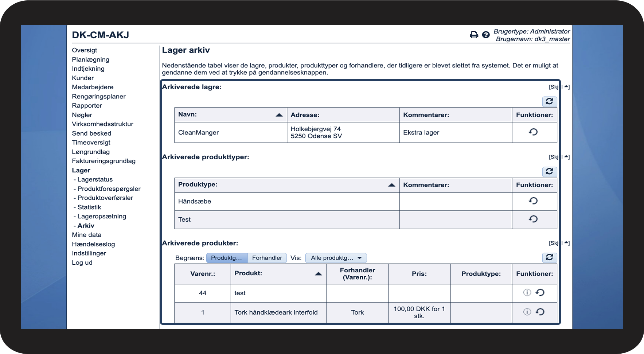Screen dimensions: 644x354
Task: Open help via the question mark icon
Action: 485,35
